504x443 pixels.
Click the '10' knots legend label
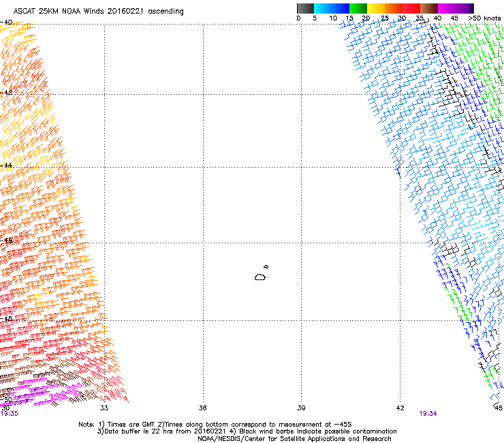(x=333, y=18)
